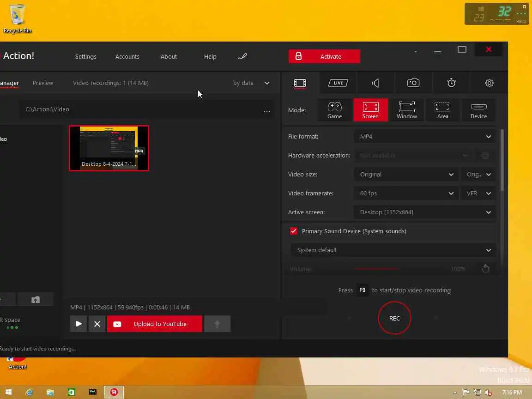Open the Video size Original dropdown
532x399 pixels.
tap(406, 175)
